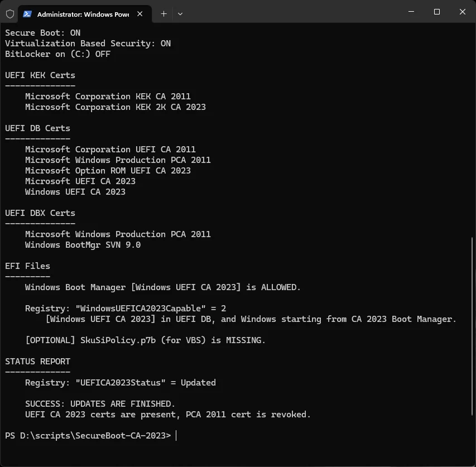
Task: Click 'Microsoft Corporation KEK CA 2011'
Action: coord(108,97)
